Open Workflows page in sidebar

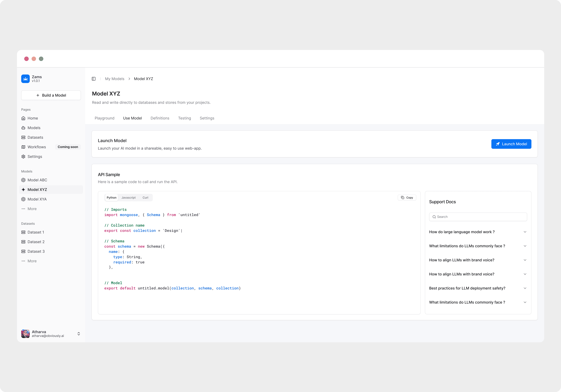point(37,147)
